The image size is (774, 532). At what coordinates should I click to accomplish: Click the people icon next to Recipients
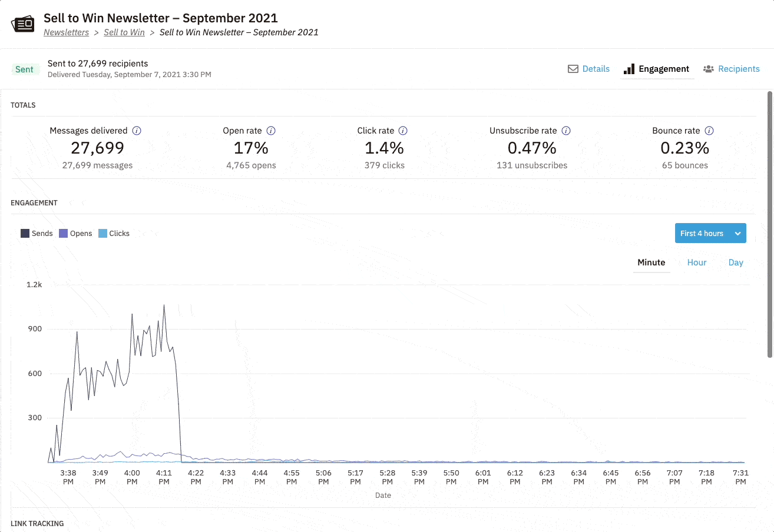tap(709, 69)
